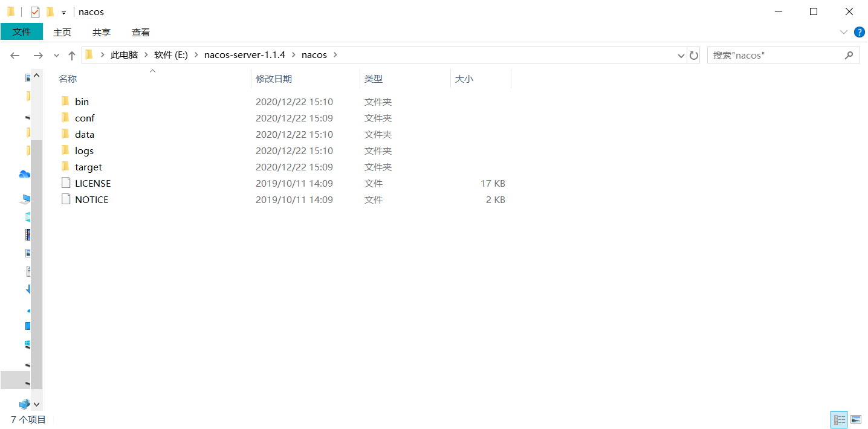Select the bin folder icon

pyautogui.click(x=66, y=101)
